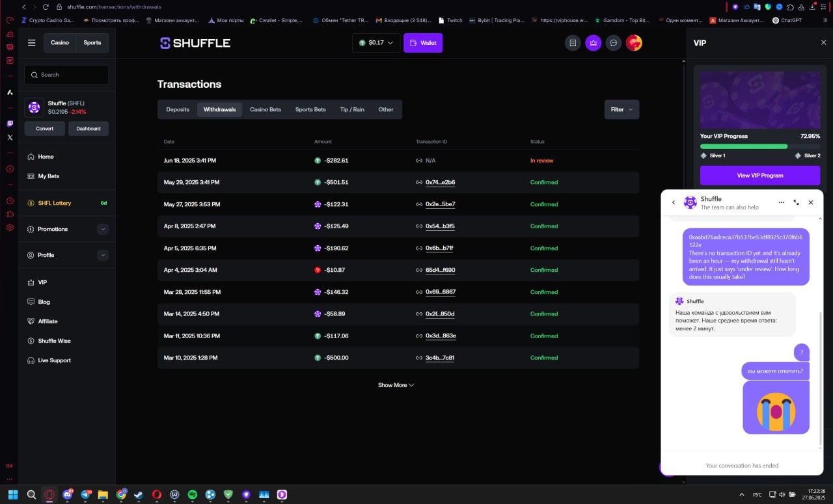Open the hamburger menu in sidebar
This screenshot has width=833, height=504.
click(x=31, y=43)
